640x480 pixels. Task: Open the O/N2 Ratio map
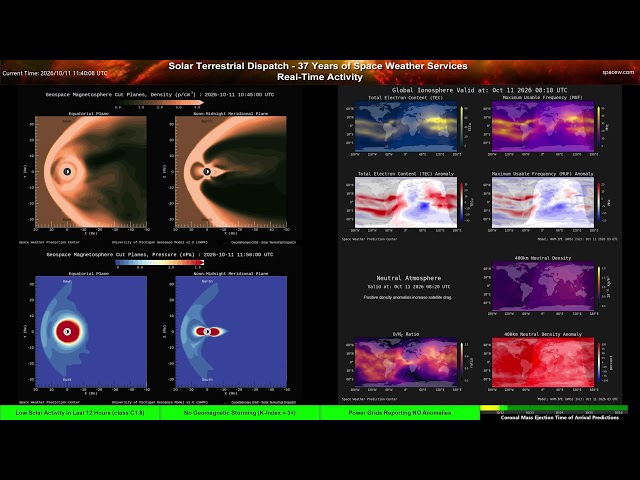[x=406, y=362]
